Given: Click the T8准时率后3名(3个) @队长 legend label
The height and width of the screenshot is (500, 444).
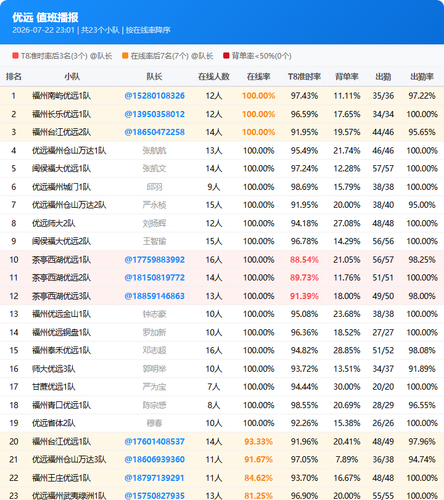Looking at the screenshot, I should pyautogui.click(x=66, y=56).
